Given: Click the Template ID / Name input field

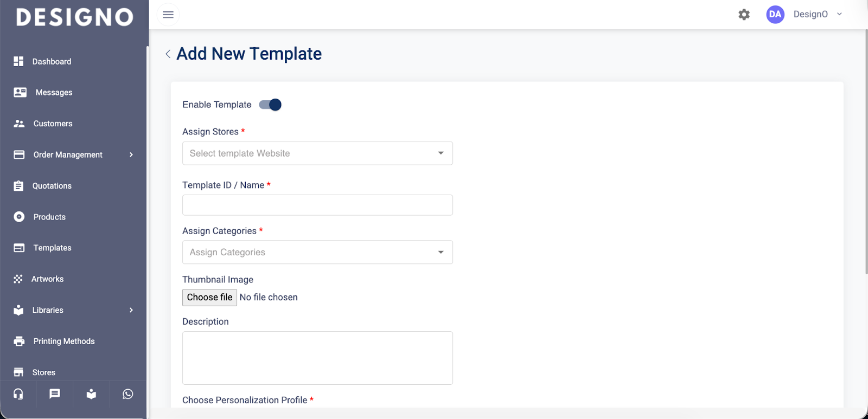Looking at the screenshot, I should [317, 205].
